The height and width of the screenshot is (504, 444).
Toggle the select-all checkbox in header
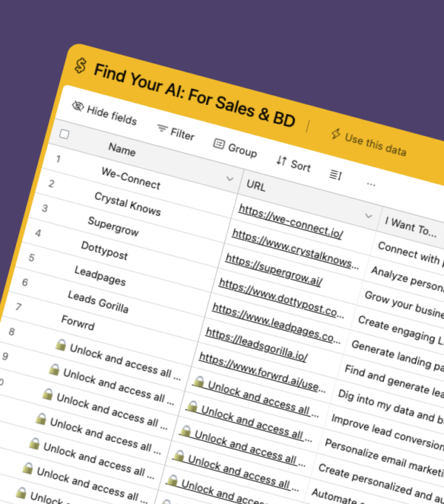[64, 134]
